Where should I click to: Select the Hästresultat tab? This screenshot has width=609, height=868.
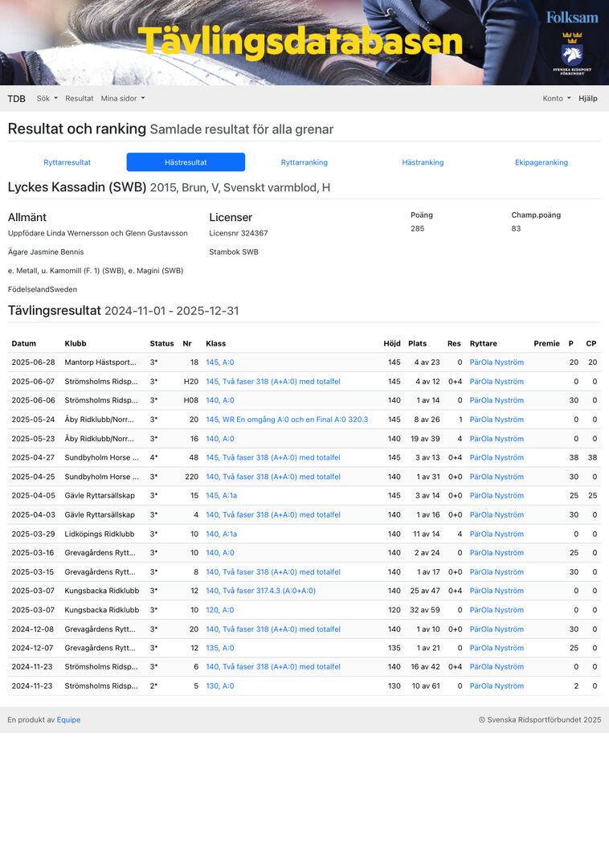[186, 162]
